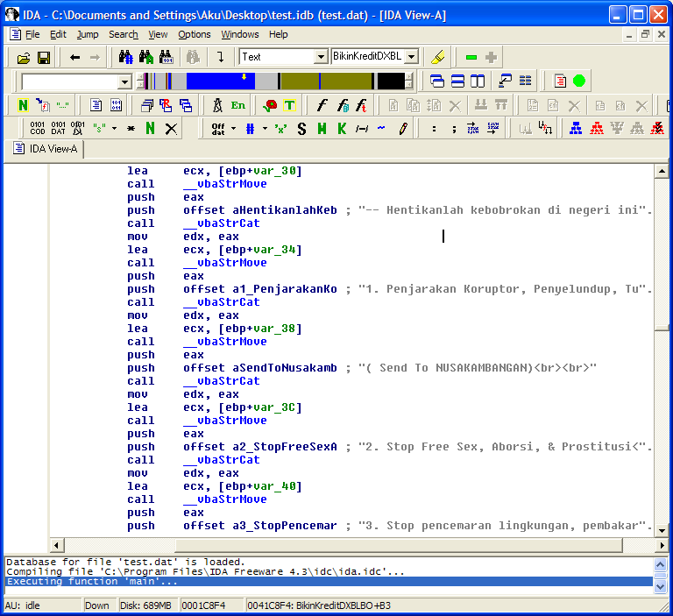The height and width of the screenshot is (616, 673).
Task: Click the blue hierarchy chart icon
Action: (575, 128)
